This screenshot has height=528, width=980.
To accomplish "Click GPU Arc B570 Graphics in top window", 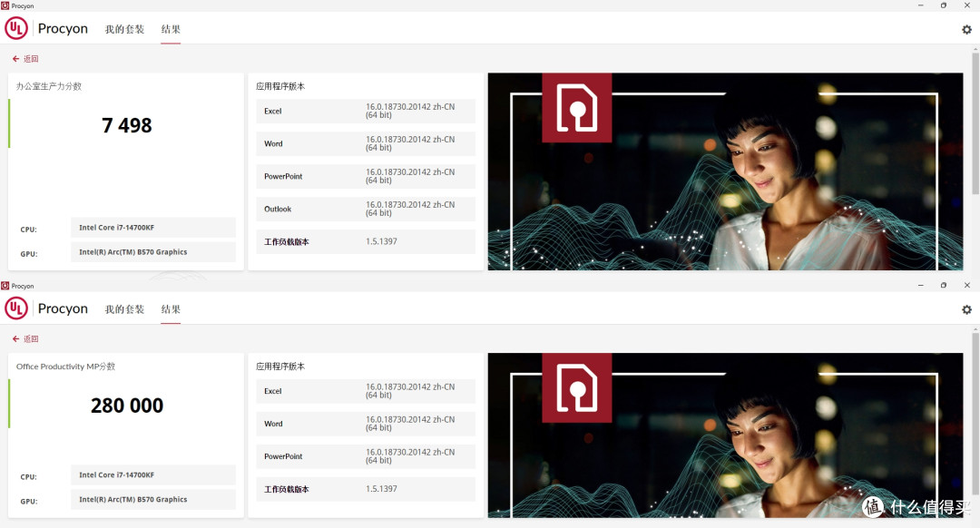I will (153, 252).
